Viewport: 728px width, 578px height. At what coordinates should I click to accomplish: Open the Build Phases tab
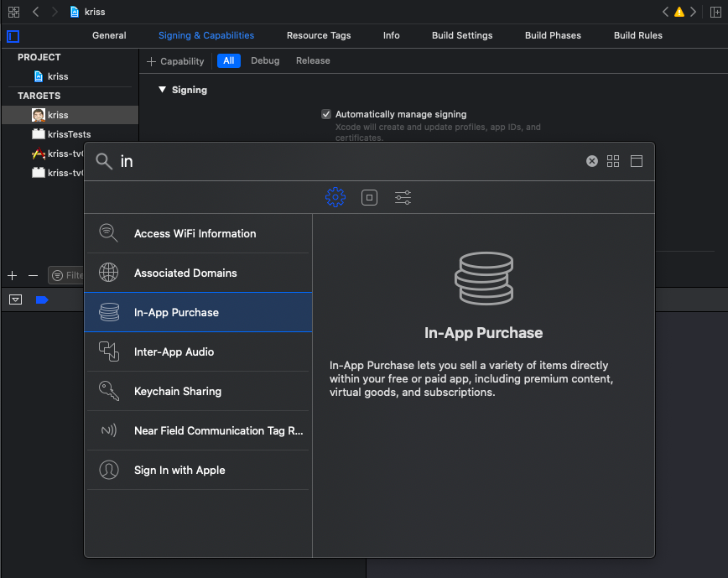click(x=553, y=35)
